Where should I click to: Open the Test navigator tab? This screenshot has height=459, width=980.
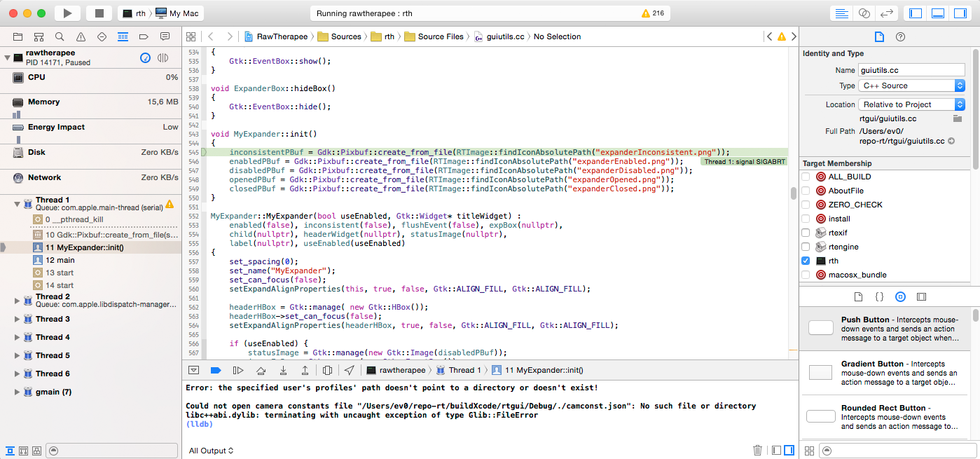(102, 36)
